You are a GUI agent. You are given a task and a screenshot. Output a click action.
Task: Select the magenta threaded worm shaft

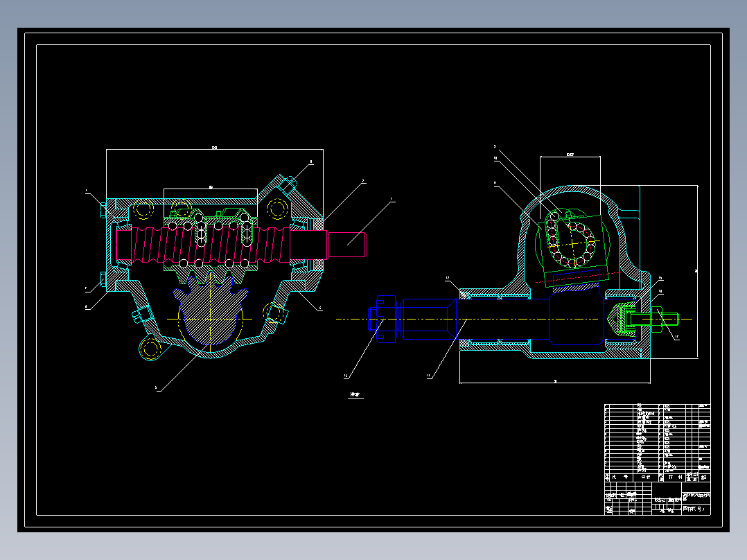point(240,244)
